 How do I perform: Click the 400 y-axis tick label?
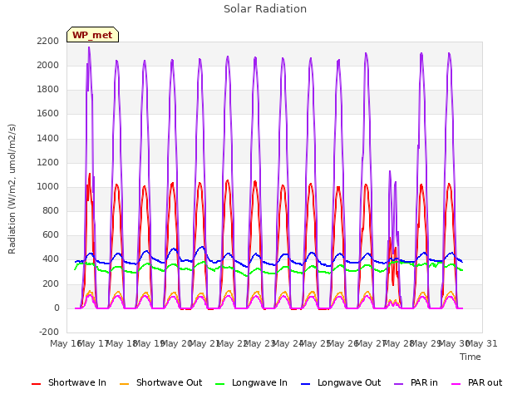coord(51,259)
